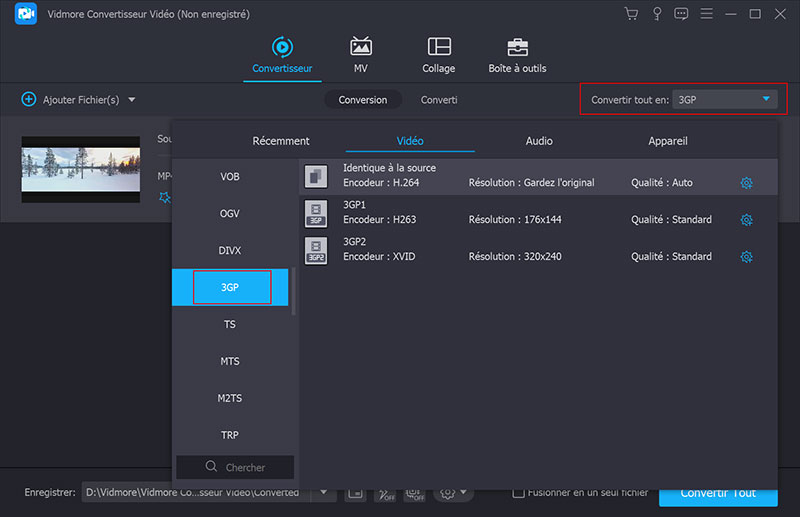The image size is (800, 517).
Task: Switch to the Audio format tab
Action: pos(539,141)
